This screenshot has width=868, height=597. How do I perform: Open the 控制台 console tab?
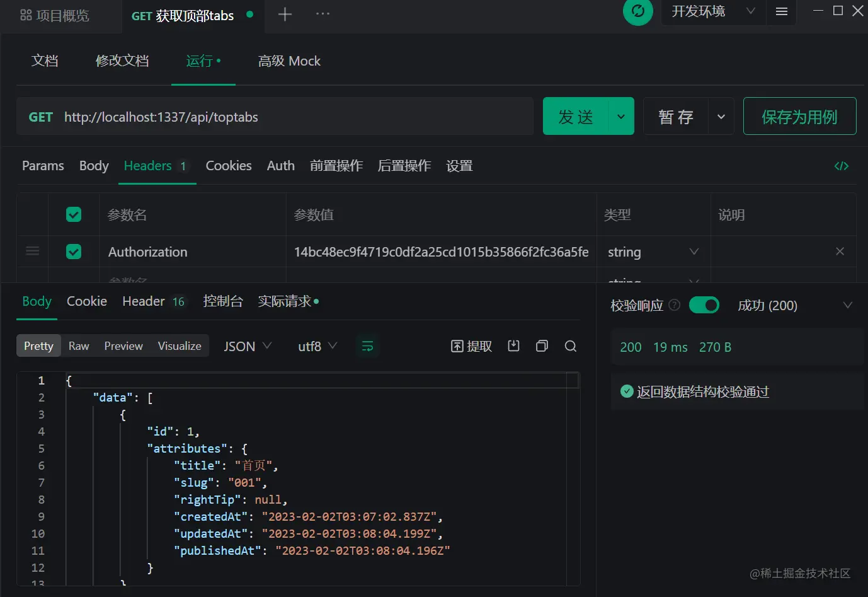coord(223,301)
